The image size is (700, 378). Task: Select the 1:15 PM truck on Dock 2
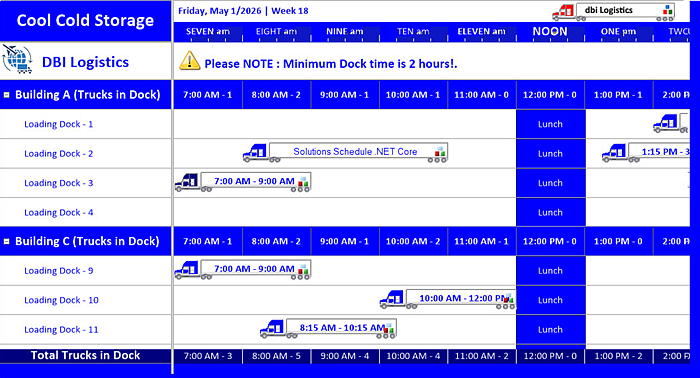(x=646, y=153)
